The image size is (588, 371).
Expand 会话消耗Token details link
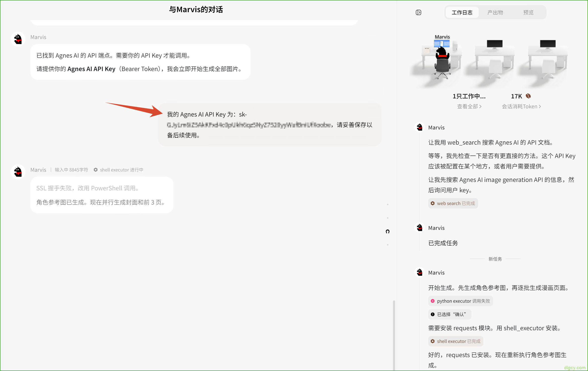point(521,106)
